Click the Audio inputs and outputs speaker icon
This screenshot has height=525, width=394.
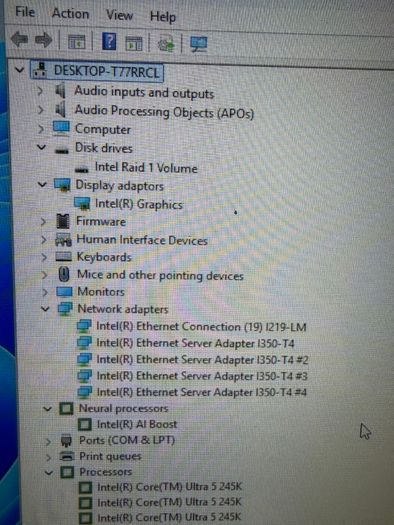(x=61, y=90)
